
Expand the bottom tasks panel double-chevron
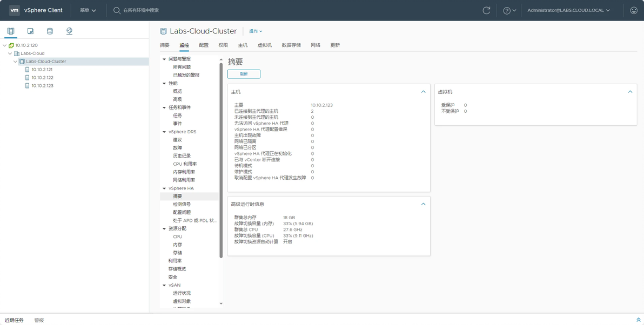tap(638, 320)
